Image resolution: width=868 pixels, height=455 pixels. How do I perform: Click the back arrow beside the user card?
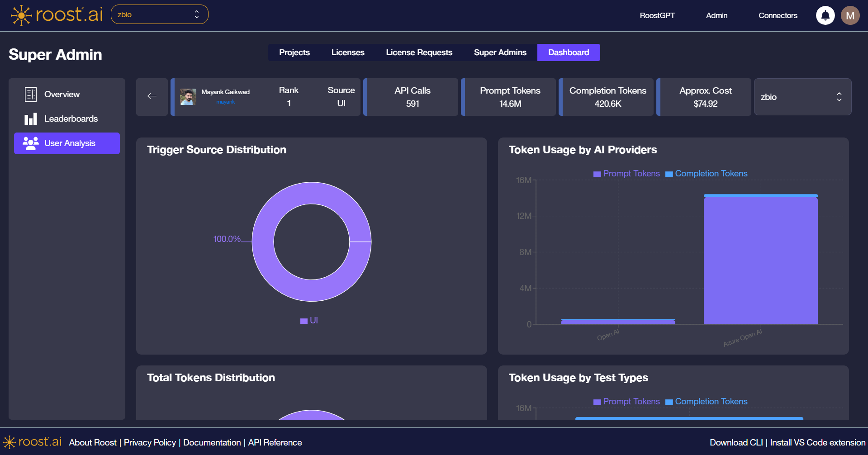point(152,96)
